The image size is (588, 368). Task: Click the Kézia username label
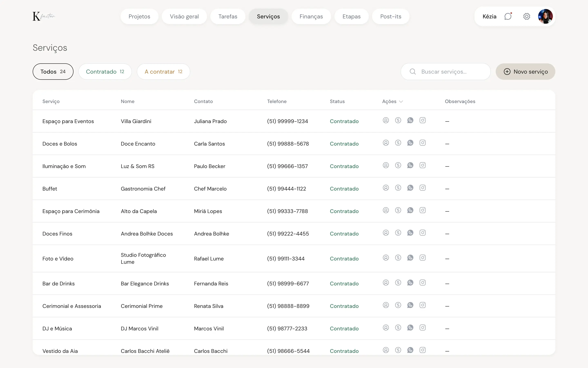pyautogui.click(x=489, y=16)
